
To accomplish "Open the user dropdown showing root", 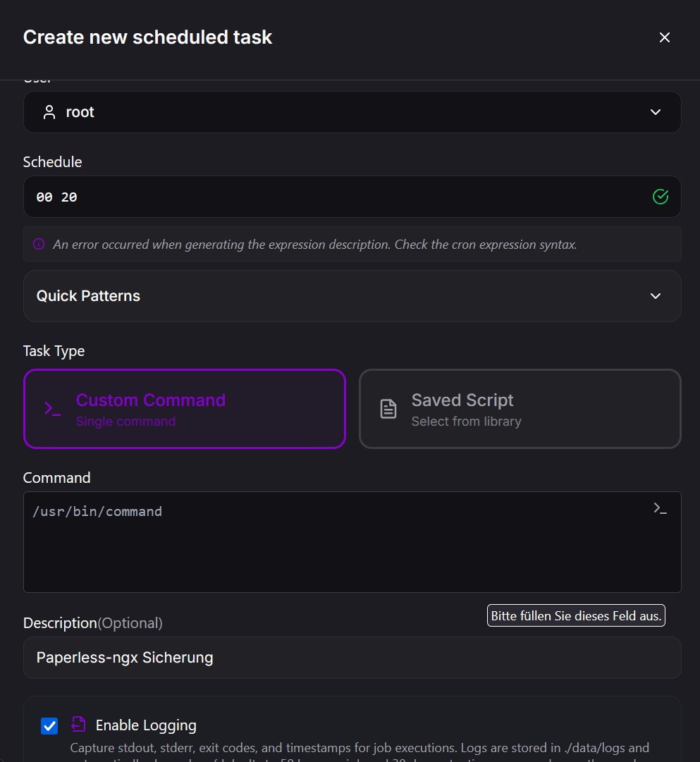I will pos(352,112).
